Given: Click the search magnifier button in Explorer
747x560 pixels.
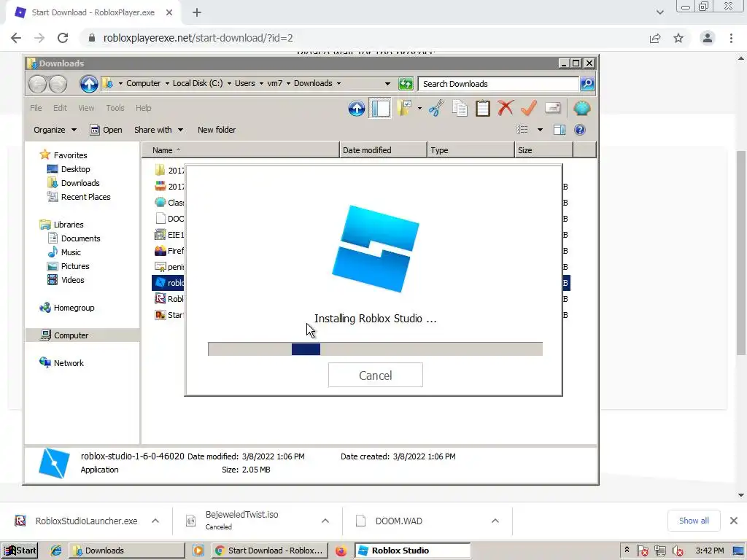Looking at the screenshot, I should pyautogui.click(x=587, y=84).
